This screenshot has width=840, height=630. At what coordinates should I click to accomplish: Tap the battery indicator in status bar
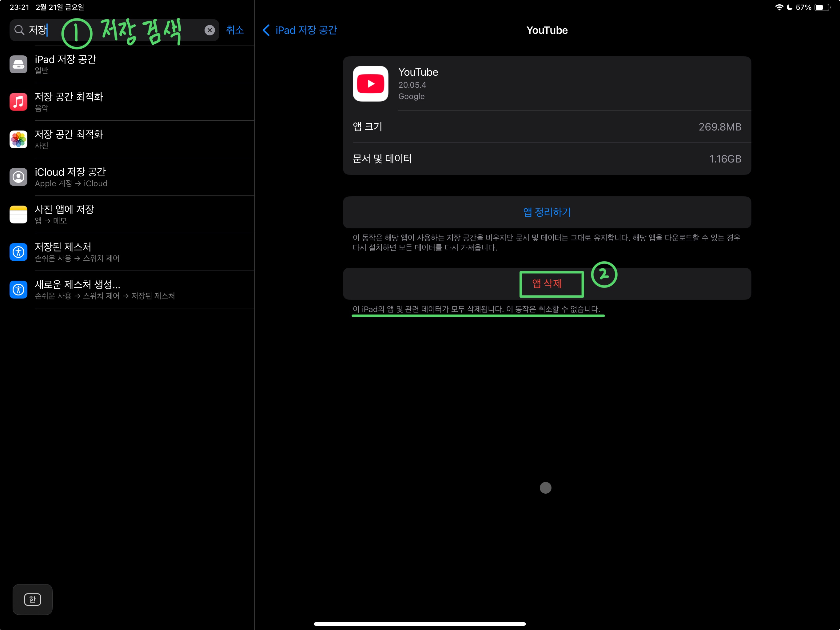(822, 7)
